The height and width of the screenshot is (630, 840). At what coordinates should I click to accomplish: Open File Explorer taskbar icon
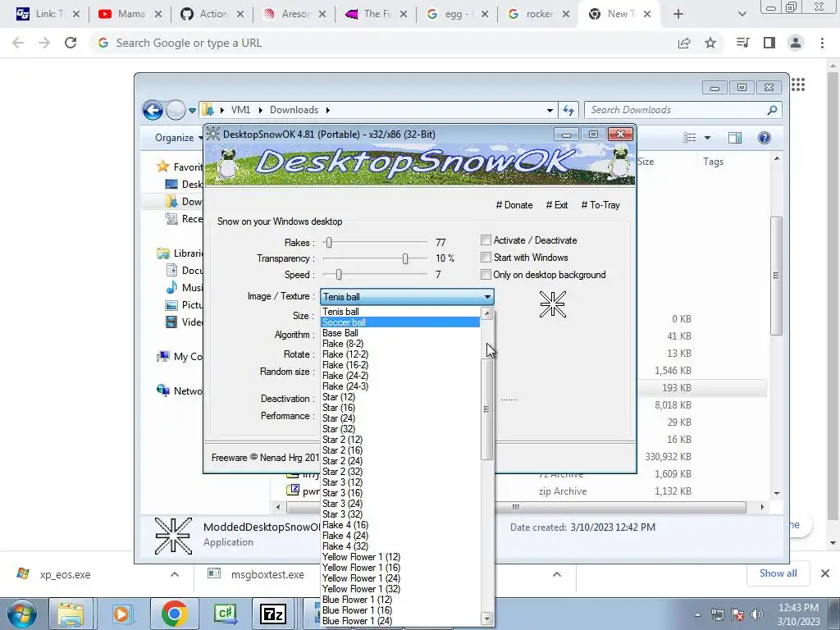71,614
